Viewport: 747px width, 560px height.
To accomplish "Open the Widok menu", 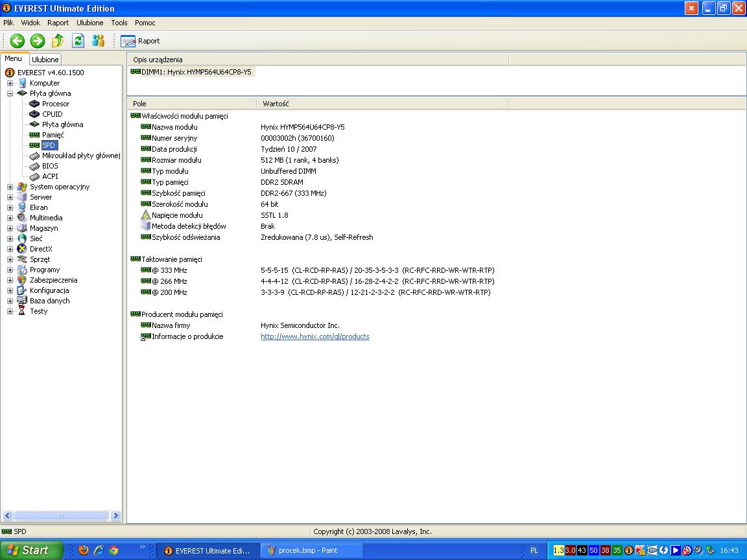I will click(x=30, y=23).
